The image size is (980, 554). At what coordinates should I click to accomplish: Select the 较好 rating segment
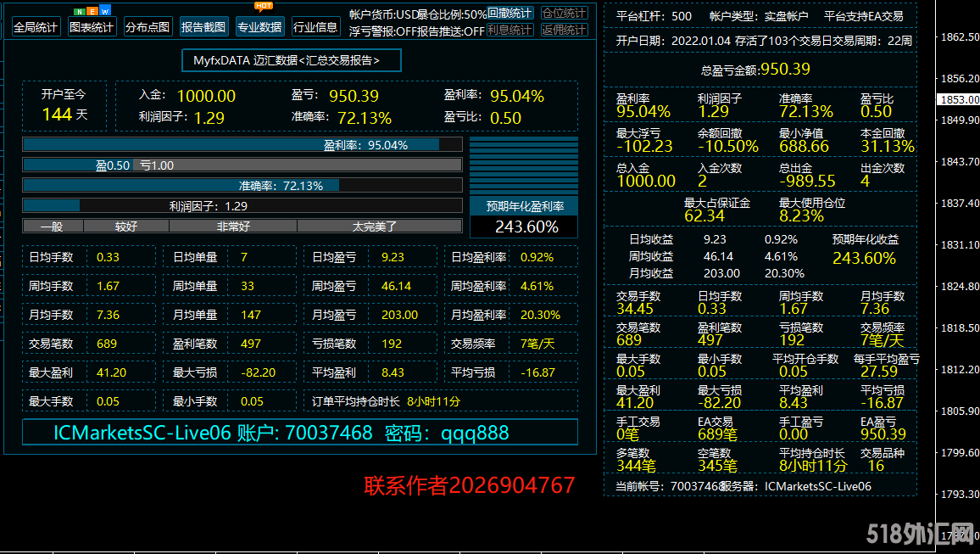(126, 227)
